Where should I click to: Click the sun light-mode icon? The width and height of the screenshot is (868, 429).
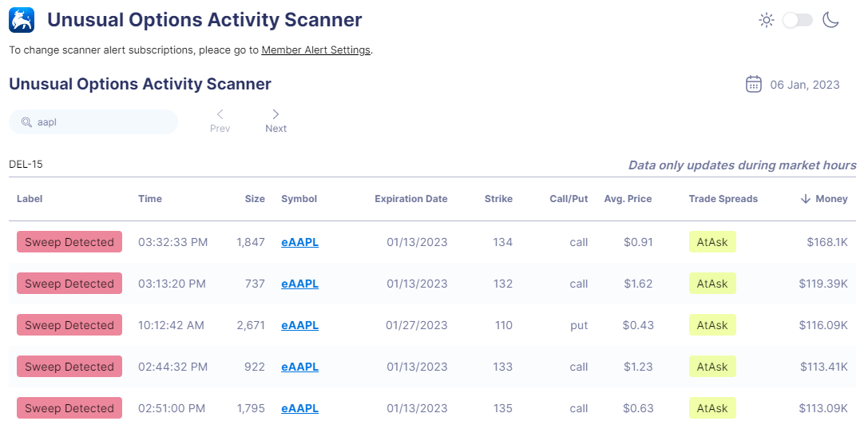(x=766, y=21)
